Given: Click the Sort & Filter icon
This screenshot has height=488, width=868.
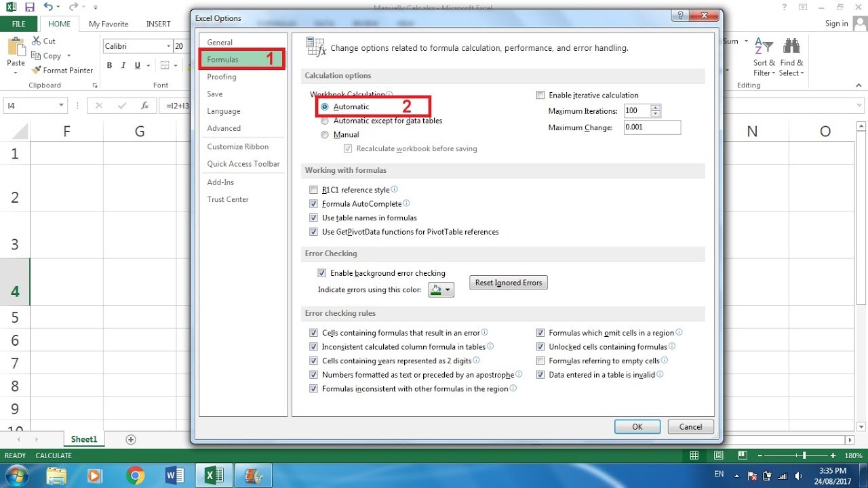Looking at the screenshot, I should [x=764, y=47].
